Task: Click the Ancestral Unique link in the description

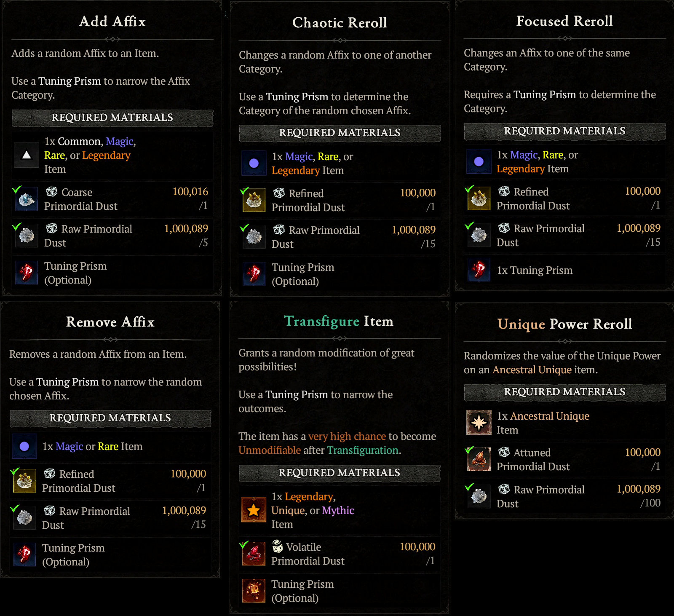Action: click(532, 370)
